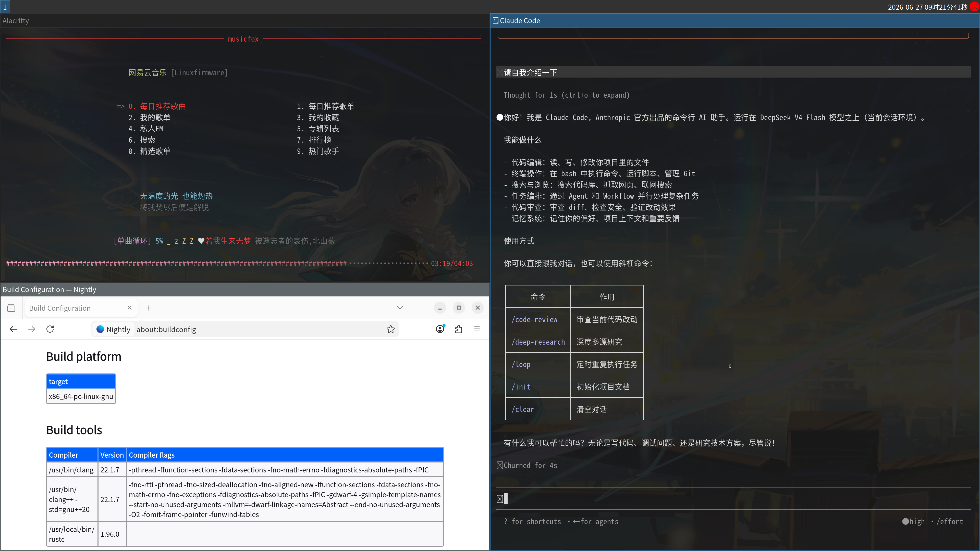Open the Nightly hamburger menu
This screenshot has width=980, height=551.
coord(477,329)
